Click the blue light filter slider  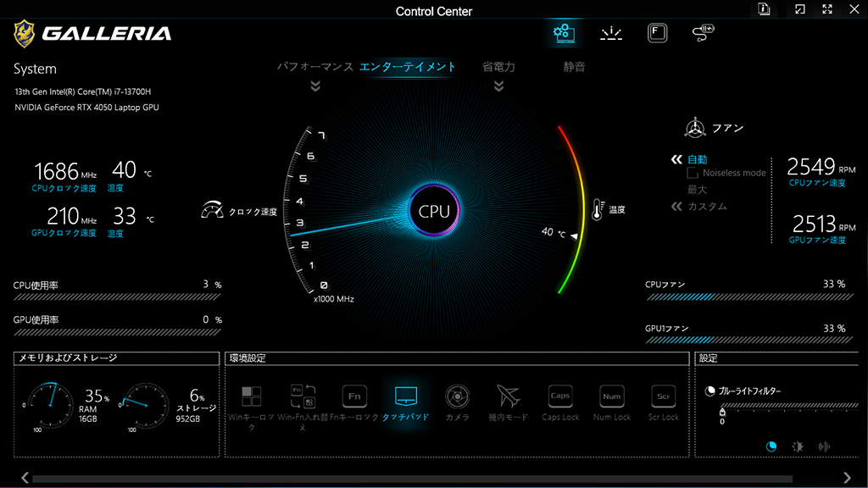(789, 406)
